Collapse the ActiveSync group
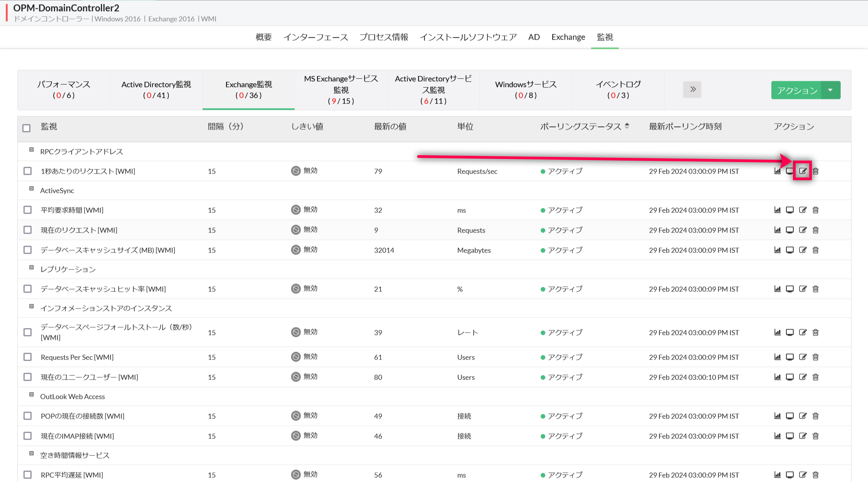868x482 pixels. coord(32,189)
